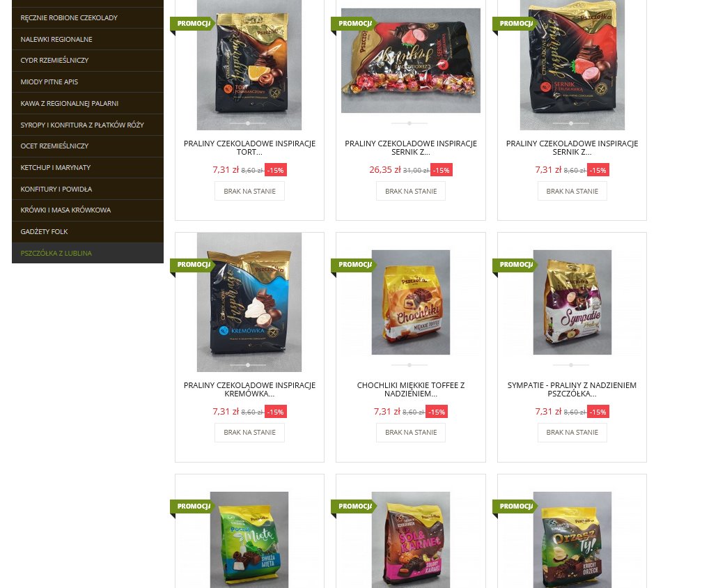This screenshot has height=588, width=718.
Task: View the Chochliki toffee bag image
Action: pos(411,302)
